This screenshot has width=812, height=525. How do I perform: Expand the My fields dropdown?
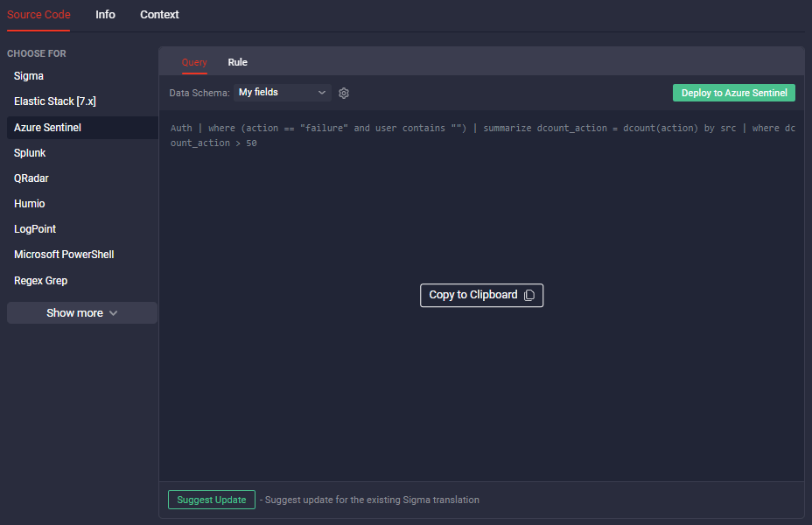pos(283,93)
